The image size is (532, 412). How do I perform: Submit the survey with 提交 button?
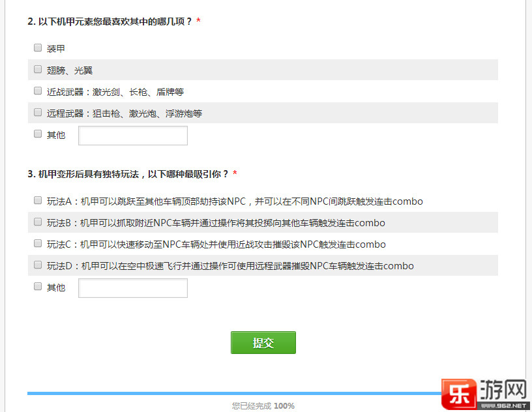click(x=263, y=342)
